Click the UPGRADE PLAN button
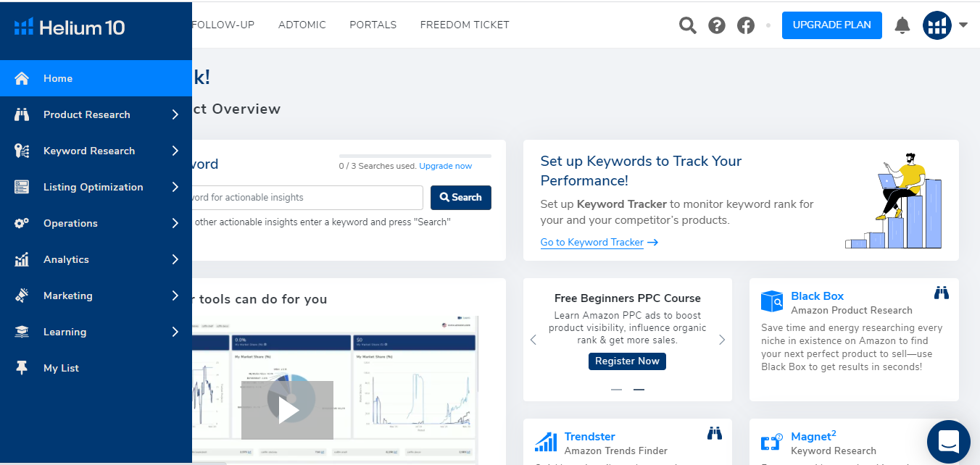The image size is (980, 465). [832, 25]
